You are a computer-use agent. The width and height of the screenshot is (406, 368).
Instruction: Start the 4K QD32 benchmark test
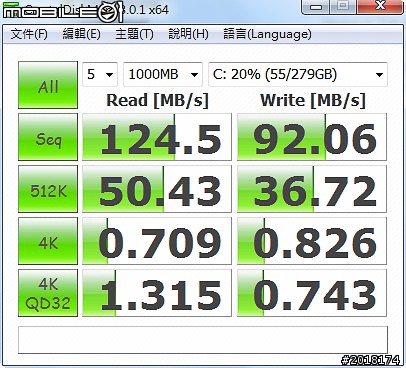click(48, 293)
